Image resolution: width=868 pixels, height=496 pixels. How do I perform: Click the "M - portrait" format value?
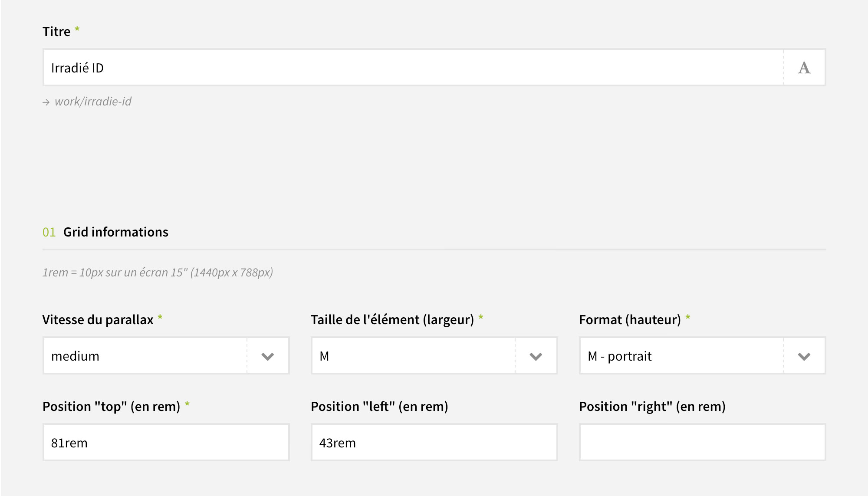pos(619,356)
